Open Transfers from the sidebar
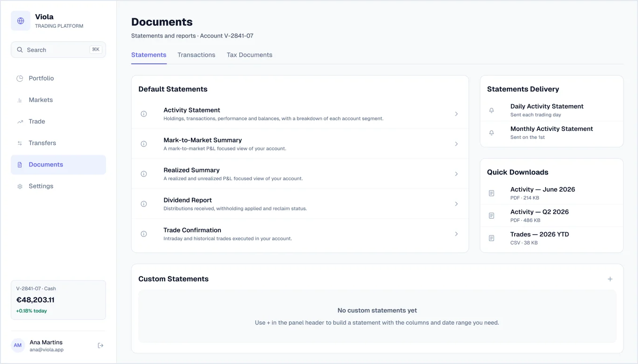 (58, 143)
